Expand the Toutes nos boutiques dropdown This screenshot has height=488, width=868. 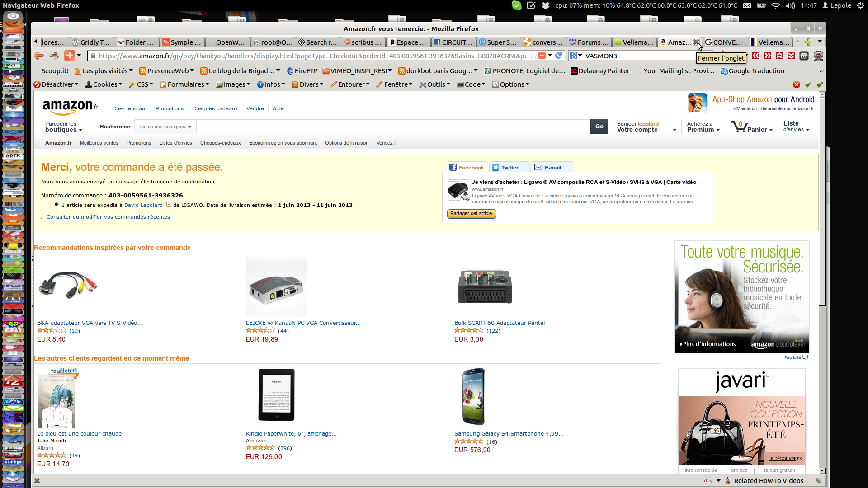click(x=165, y=127)
